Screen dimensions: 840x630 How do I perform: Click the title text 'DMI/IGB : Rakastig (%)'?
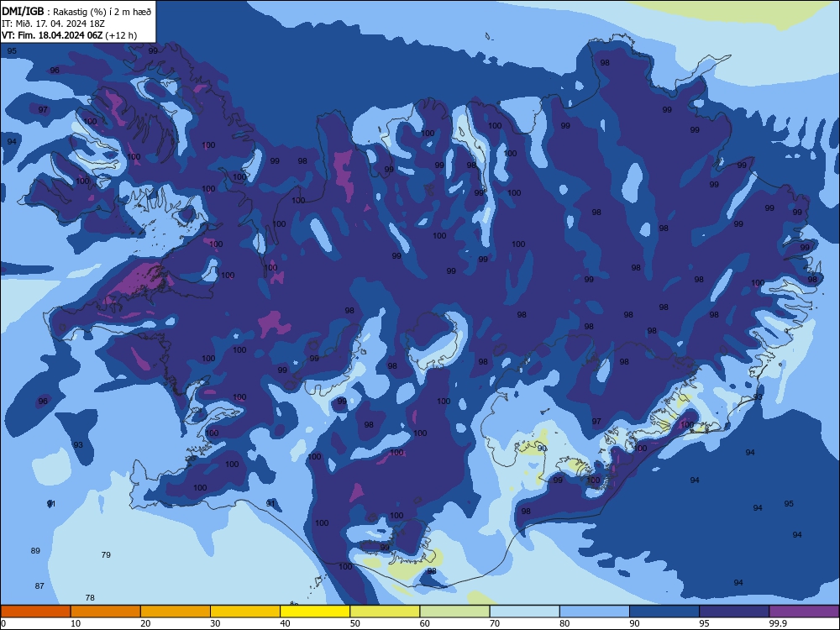coord(55,12)
